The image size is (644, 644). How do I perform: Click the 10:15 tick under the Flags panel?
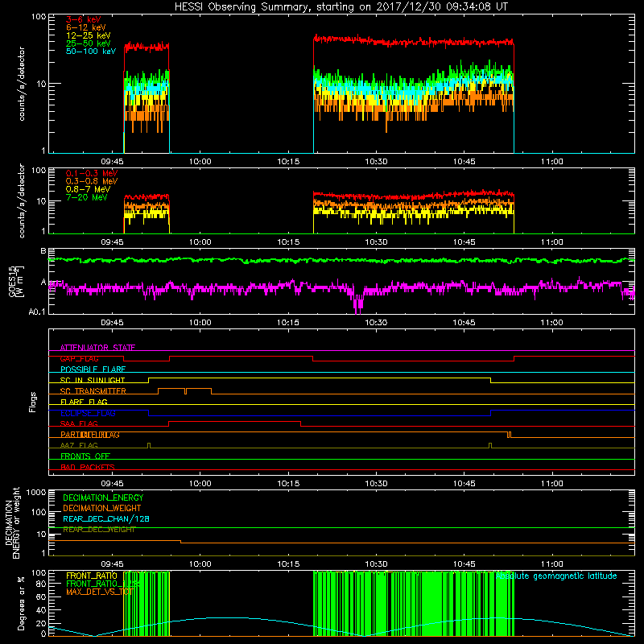tap(288, 484)
